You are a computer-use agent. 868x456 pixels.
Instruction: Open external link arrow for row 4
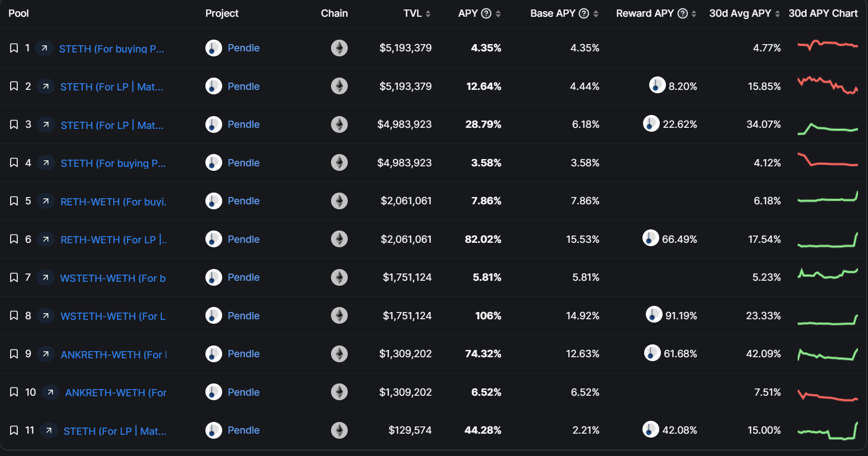(x=46, y=162)
